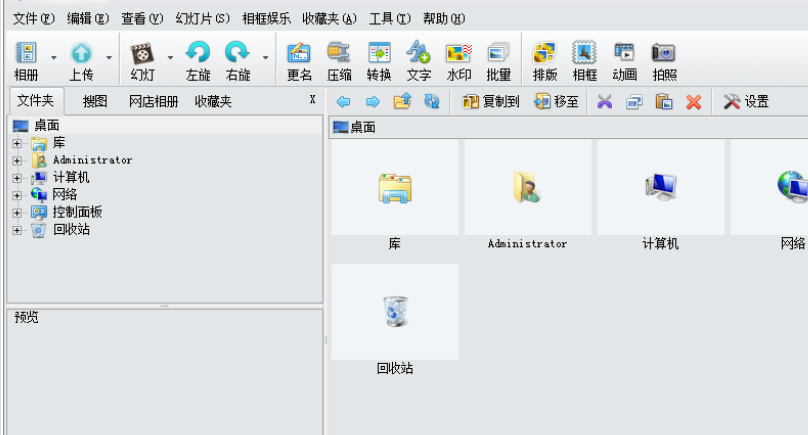Switch to the 收藏夹 tab
808x435 pixels.
click(x=213, y=102)
